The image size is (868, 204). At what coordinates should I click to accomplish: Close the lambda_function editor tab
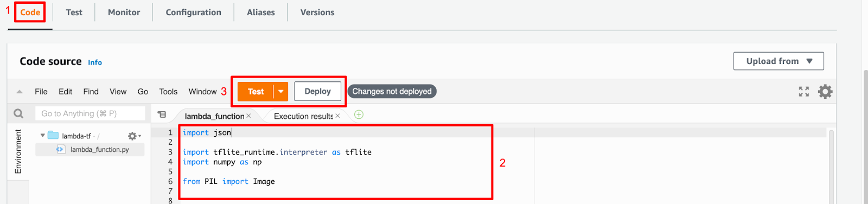pyautogui.click(x=248, y=116)
